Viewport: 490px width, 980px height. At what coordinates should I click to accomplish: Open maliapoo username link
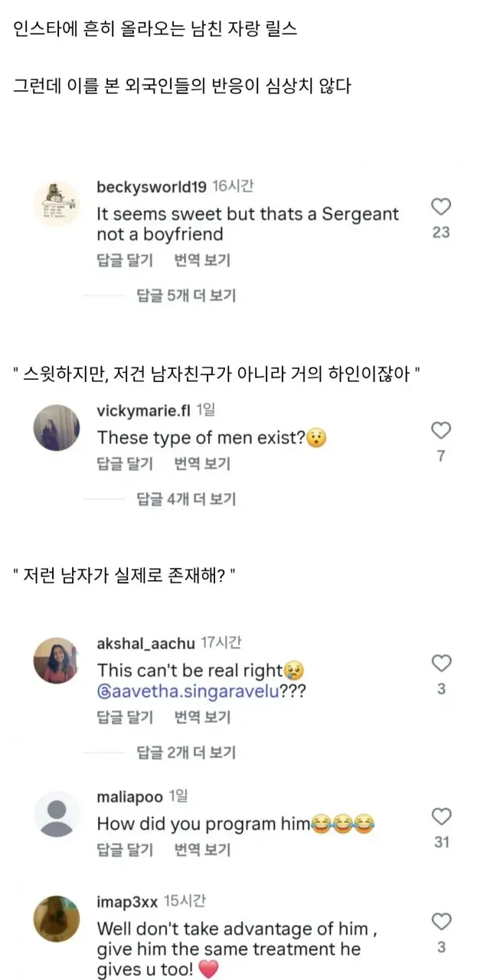[129, 797]
